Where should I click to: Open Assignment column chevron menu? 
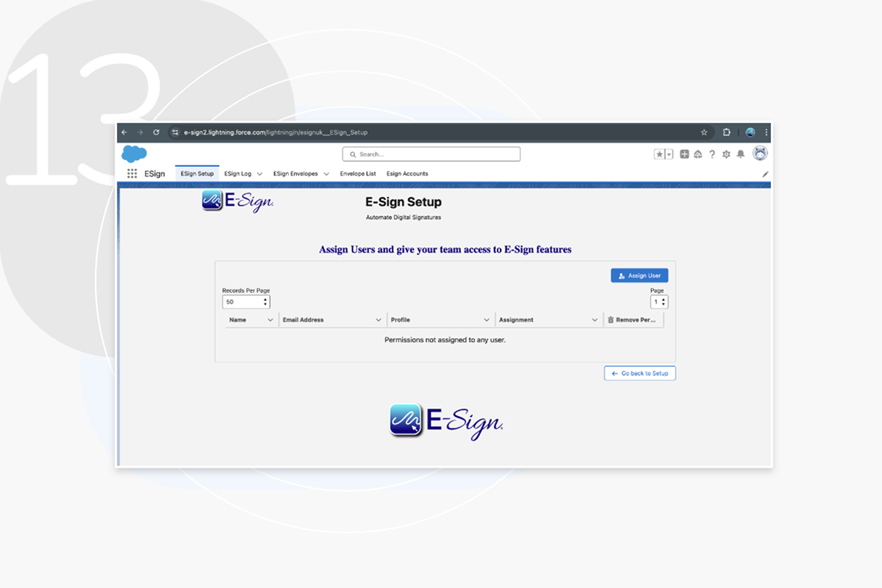point(595,320)
